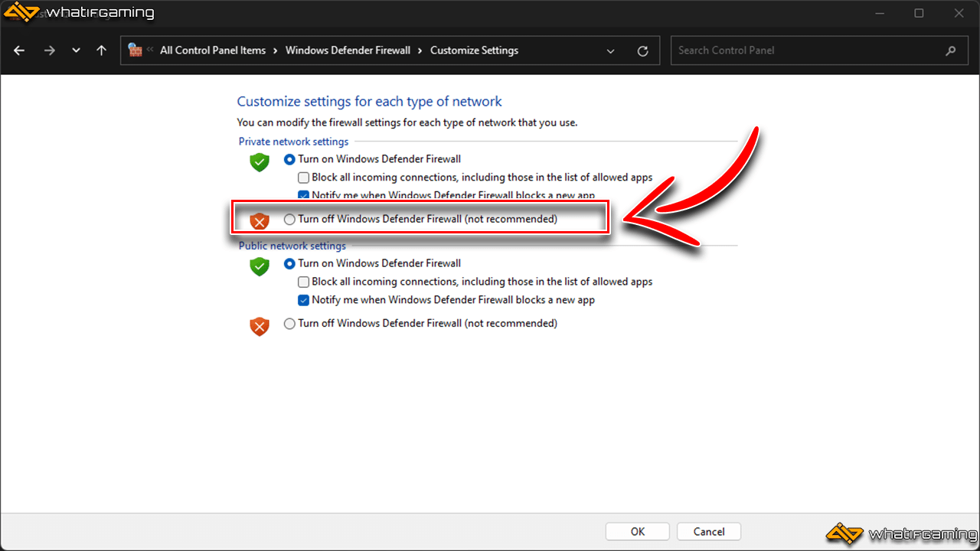Image resolution: width=980 pixels, height=551 pixels.
Task: Click green shield icon in Private settings
Action: [x=260, y=162]
